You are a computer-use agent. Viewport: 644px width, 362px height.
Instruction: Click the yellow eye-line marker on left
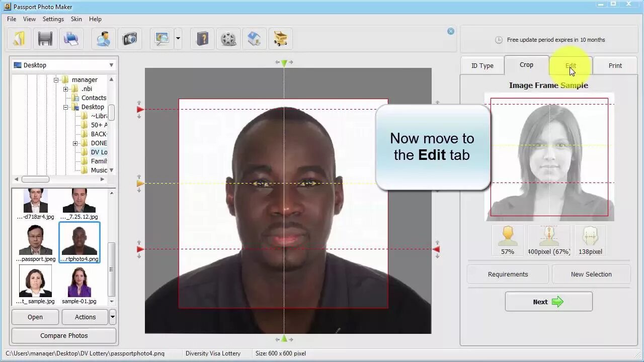140,184
